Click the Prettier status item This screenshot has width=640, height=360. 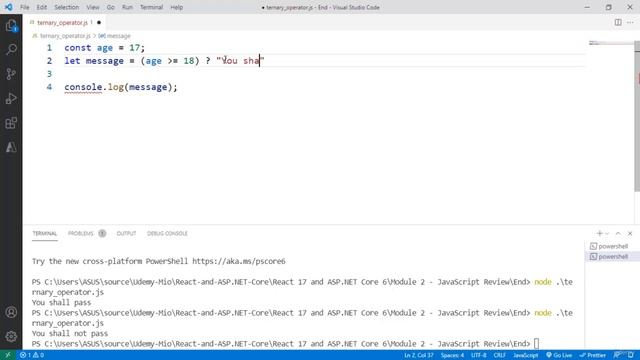tap(592, 355)
